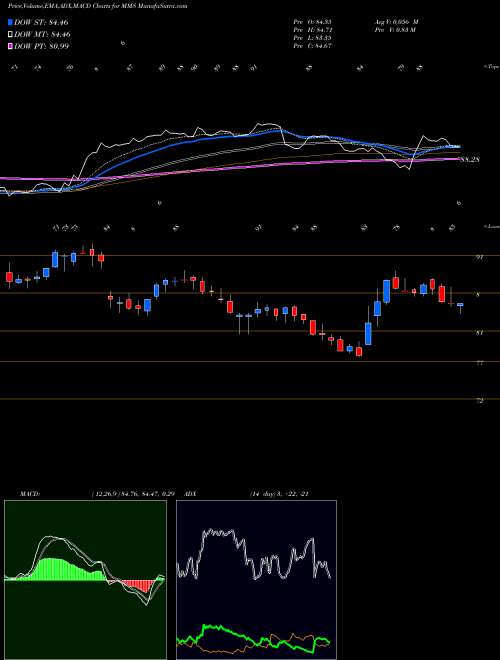Click the 'DOW PT: 80.99' legend label
This screenshot has height=660, width=500.
(x=41, y=46)
